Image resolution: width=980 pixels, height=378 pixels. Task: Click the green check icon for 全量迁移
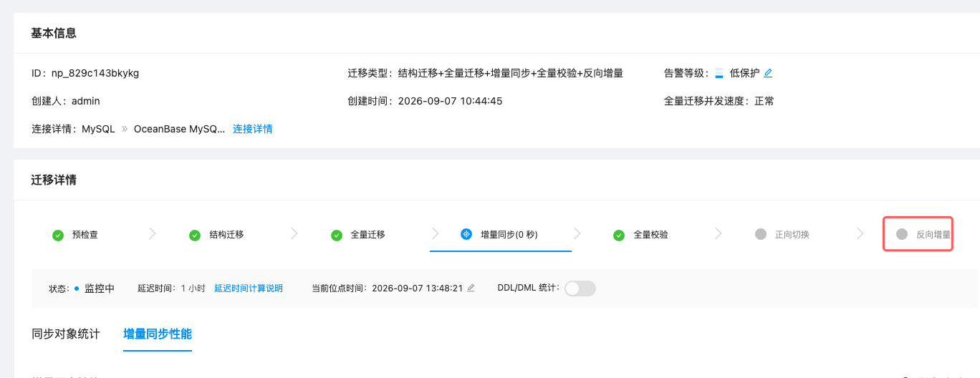[x=336, y=235]
